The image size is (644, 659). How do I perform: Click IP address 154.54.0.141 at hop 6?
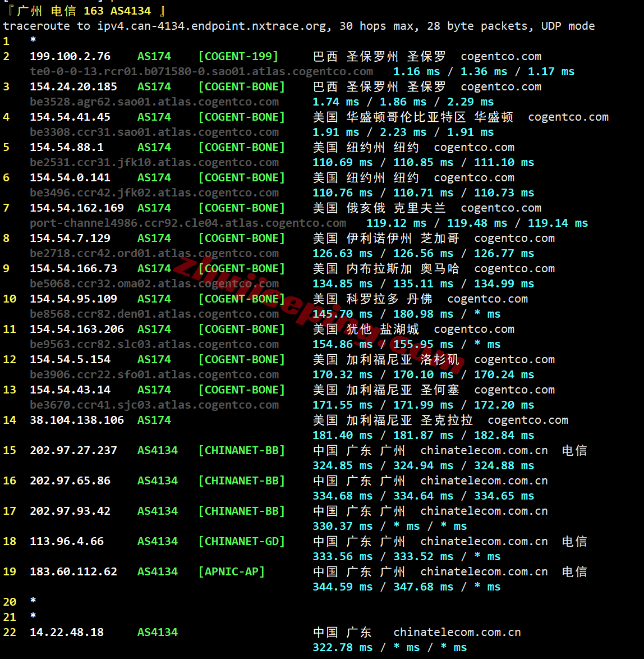click(70, 177)
